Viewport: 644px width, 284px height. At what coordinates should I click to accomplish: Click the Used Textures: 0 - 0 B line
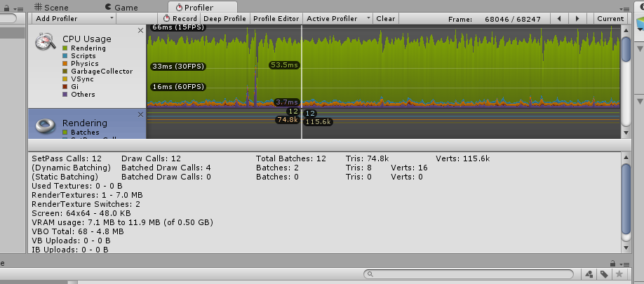(x=76, y=187)
